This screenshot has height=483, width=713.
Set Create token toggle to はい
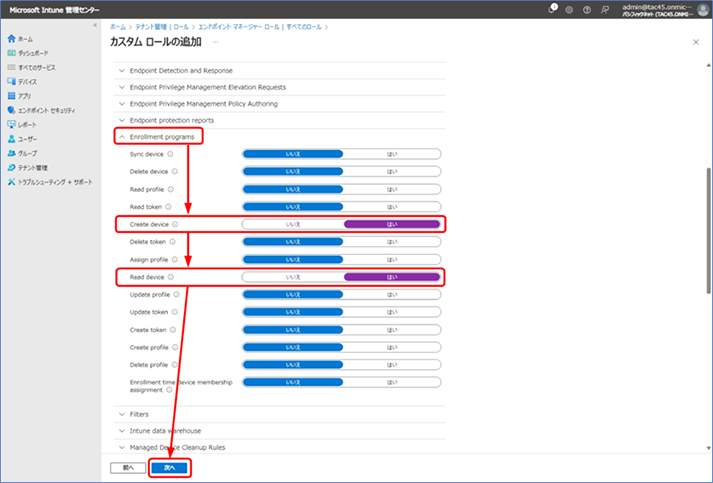point(392,330)
